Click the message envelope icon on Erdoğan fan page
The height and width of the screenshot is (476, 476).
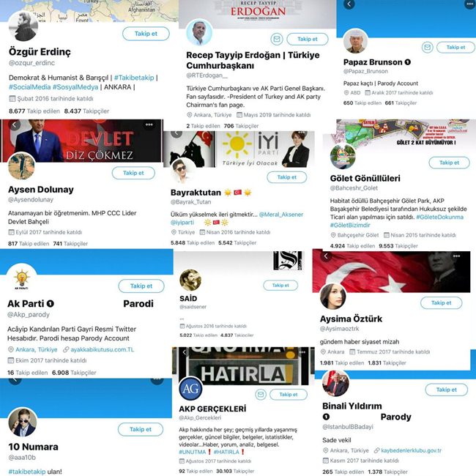point(277,39)
